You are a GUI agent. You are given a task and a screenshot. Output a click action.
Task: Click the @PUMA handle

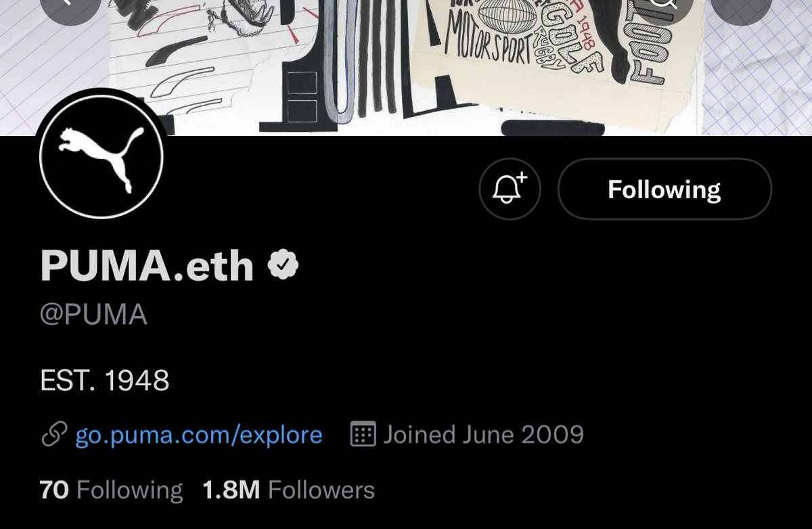point(94,315)
